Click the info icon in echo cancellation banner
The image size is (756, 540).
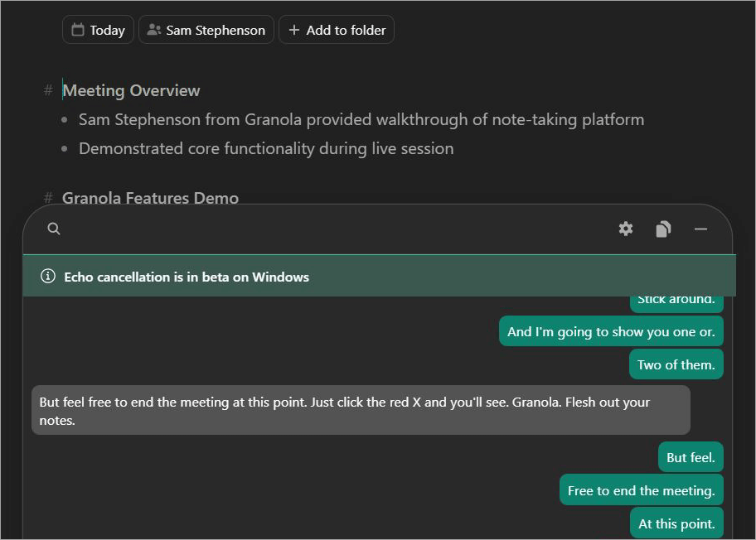[x=48, y=277]
